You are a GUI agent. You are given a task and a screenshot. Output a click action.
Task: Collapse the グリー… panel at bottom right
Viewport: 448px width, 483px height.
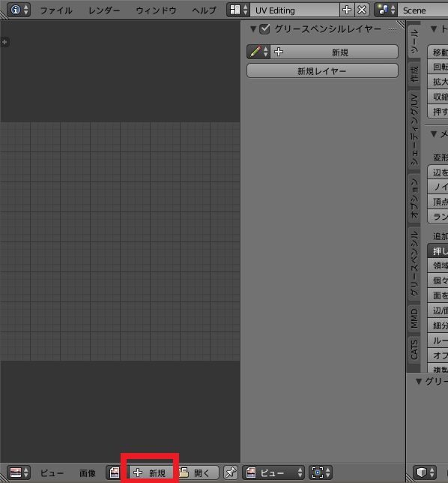[x=419, y=381]
